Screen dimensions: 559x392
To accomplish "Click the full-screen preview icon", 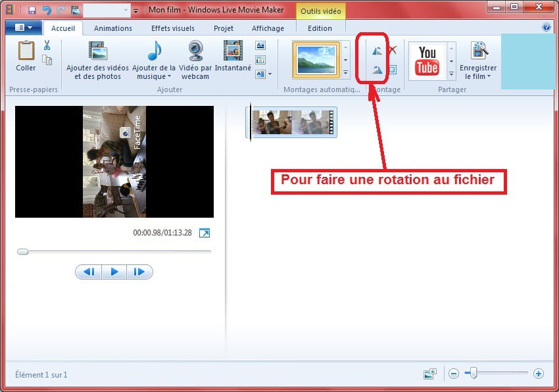I will 205,233.
